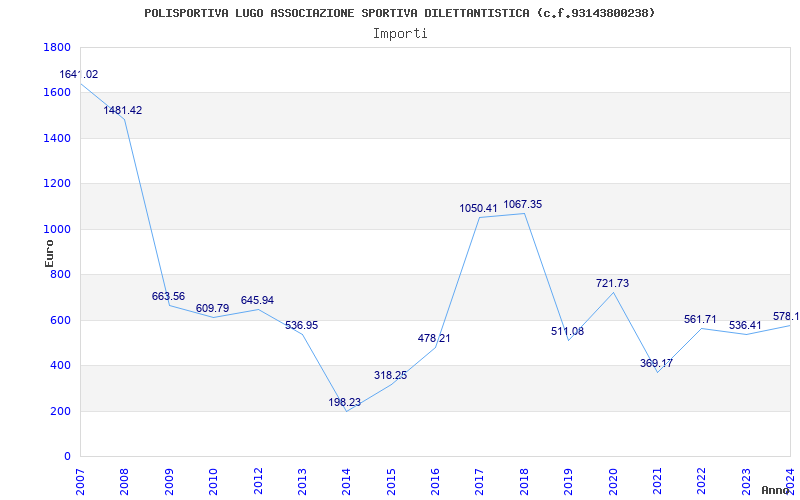The height and width of the screenshot is (500, 800).
Task: Click the 645.94 data label
Action: click(257, 301)
